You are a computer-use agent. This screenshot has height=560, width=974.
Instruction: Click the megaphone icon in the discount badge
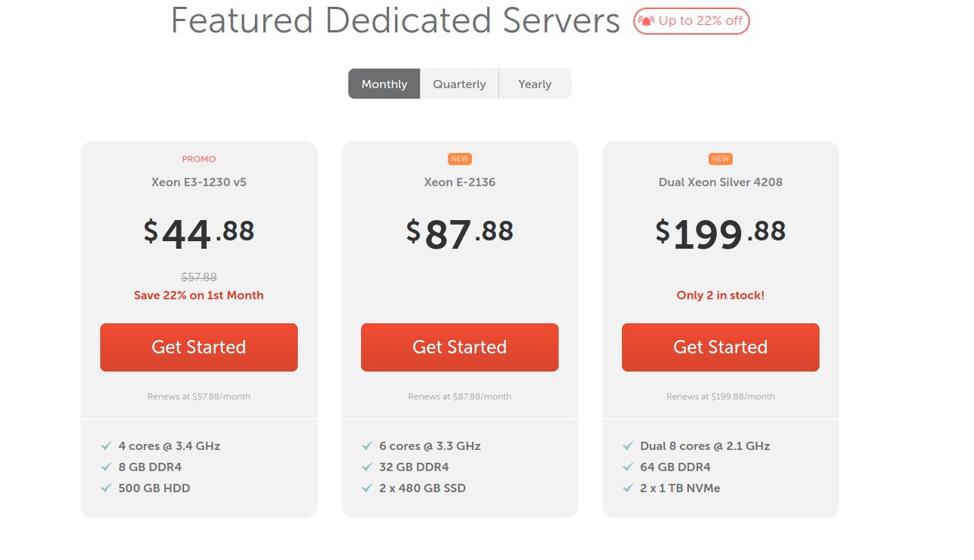tap(645, 21)
